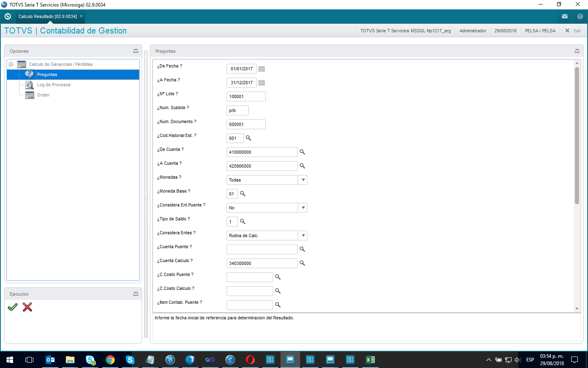Minimize the Opciones panel

click(136, 51)
